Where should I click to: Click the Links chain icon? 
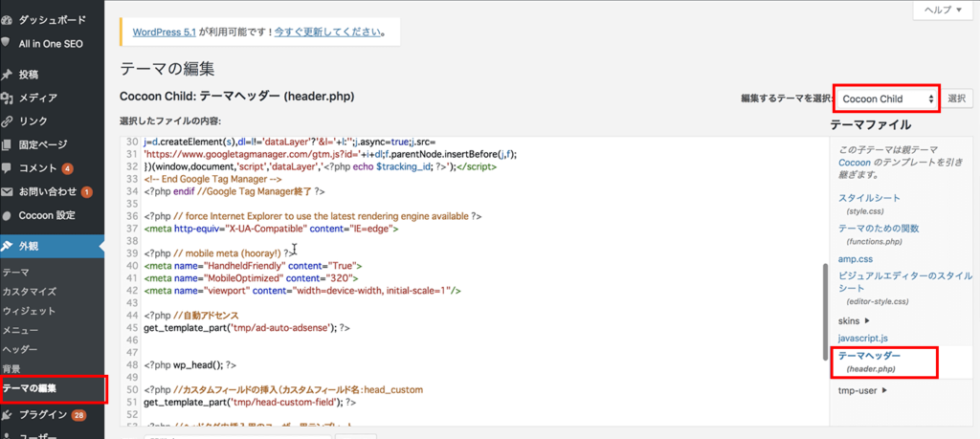(x=7, y=121)
